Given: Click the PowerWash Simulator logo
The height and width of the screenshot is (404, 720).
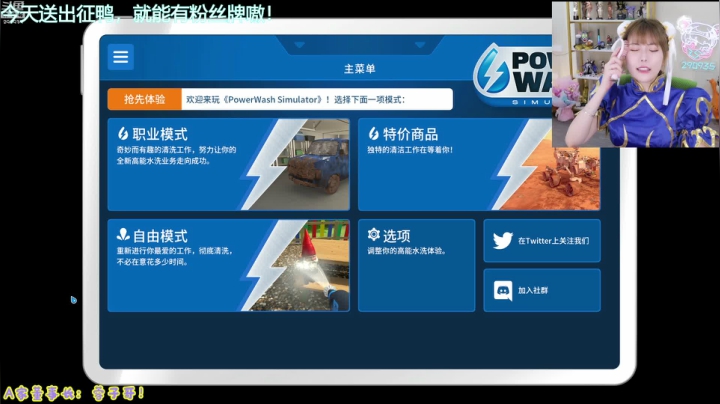Looking at the screenshot, I should pyautogui.click(x=513, y=75).
